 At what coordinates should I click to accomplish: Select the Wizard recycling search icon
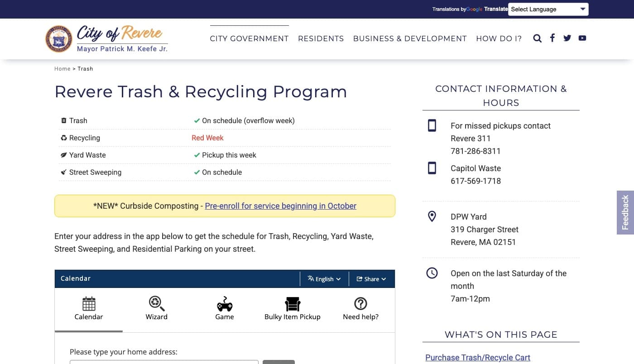coord(157,304)
